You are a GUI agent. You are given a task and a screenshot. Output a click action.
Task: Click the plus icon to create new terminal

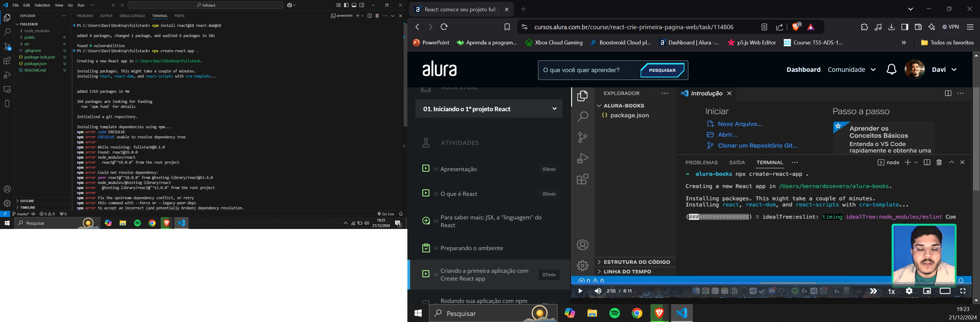tap(358, 16)
